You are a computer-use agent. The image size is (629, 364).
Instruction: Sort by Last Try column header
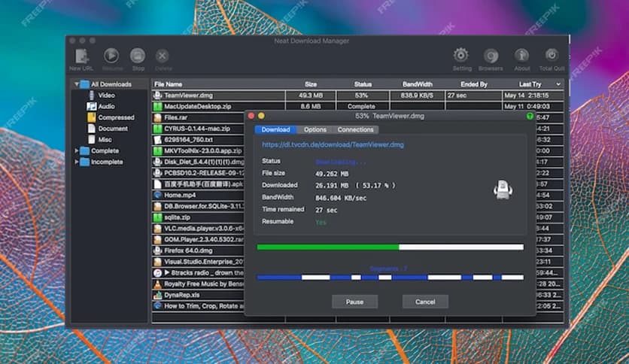tap(530, 84)
